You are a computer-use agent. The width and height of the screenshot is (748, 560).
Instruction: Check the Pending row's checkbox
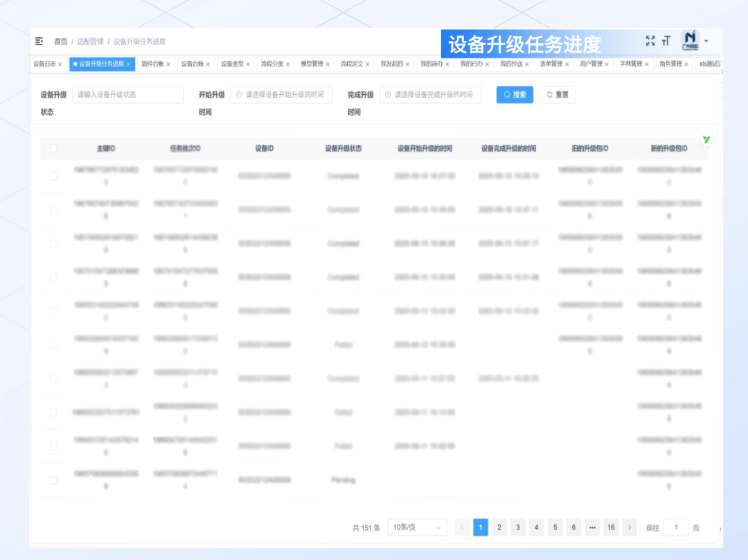click(53, 479)
